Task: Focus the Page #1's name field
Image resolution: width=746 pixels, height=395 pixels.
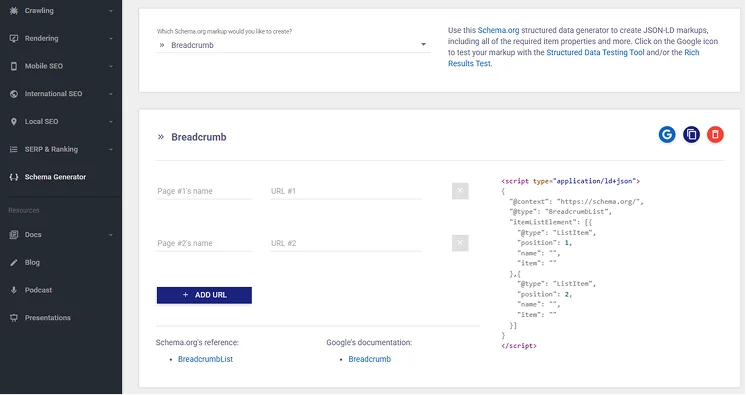Action: pyautogui.click(x=204, y=191)
